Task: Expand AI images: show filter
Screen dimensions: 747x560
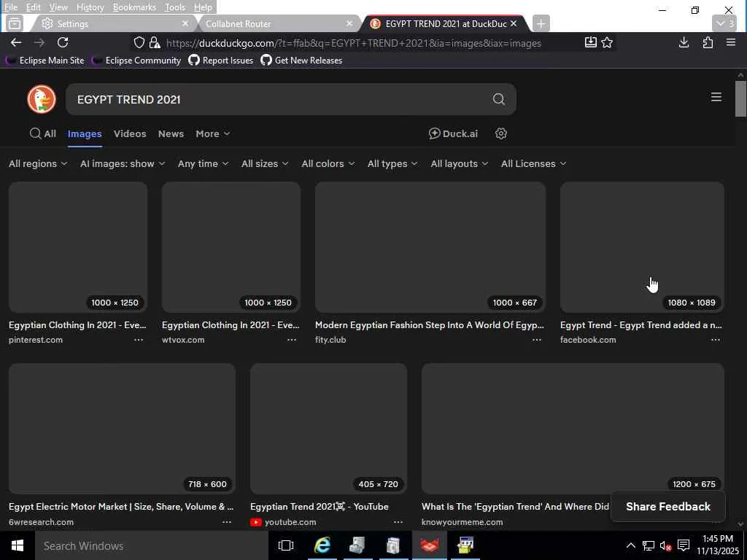Action: click(x=123, y=164)
